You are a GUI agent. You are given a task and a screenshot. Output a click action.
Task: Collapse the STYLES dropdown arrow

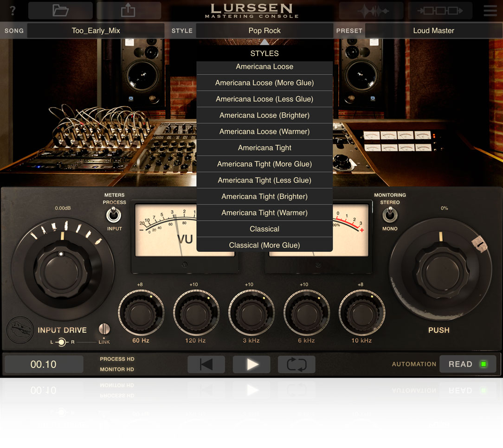264,42
